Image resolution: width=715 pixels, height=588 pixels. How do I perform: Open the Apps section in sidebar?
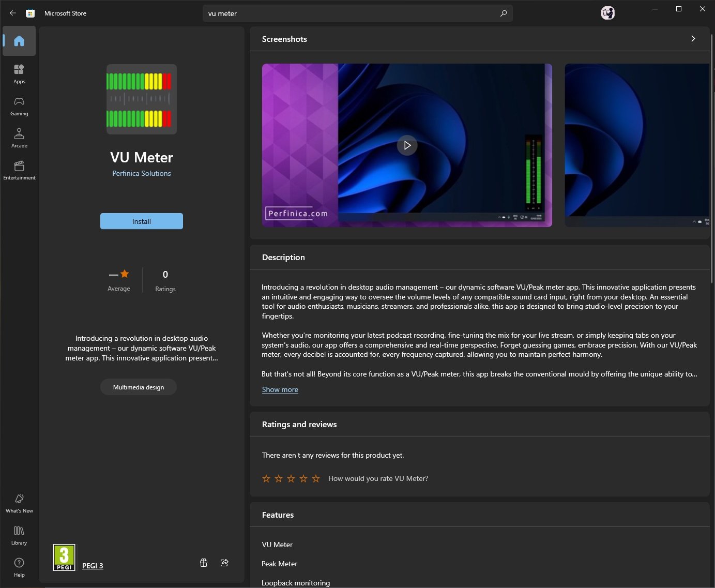(x=19, y=73)
